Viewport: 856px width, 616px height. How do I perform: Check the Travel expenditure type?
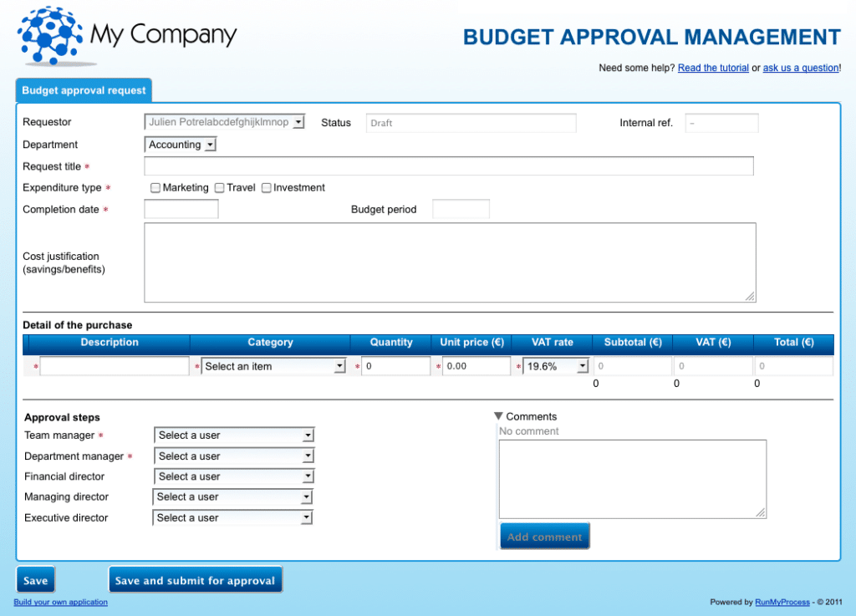(x=220, y=188)
